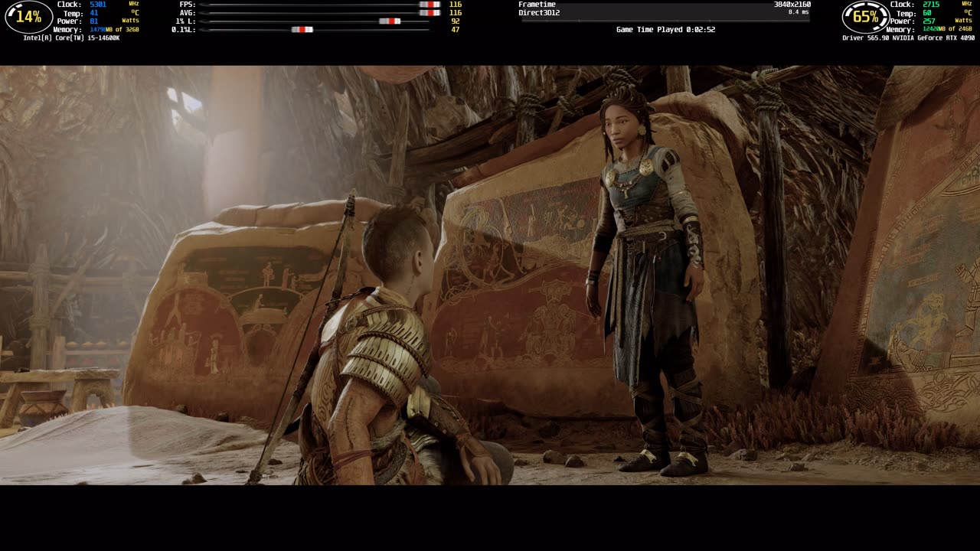Screen dimensions: 980x551
Task: Click the GPU power value 257
Action: point(929,21)
